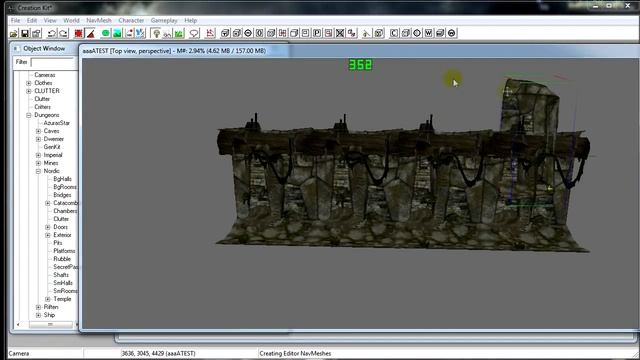Expand the Caves folder
640x360 pixels.
(x=38, y=131)
